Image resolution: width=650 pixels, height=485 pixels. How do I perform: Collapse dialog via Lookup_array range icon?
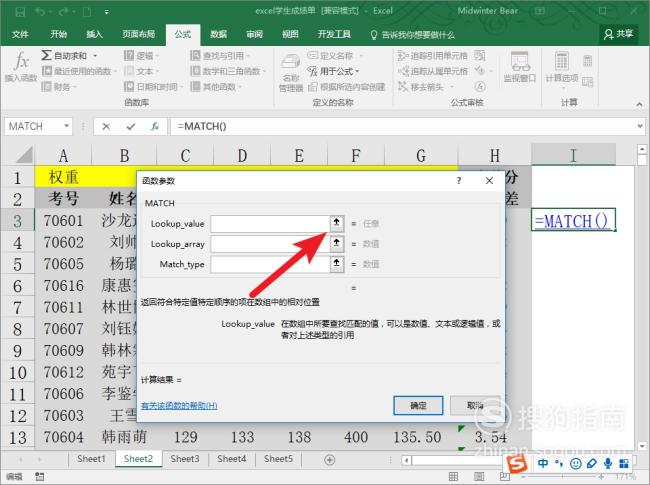click(337, 244)
